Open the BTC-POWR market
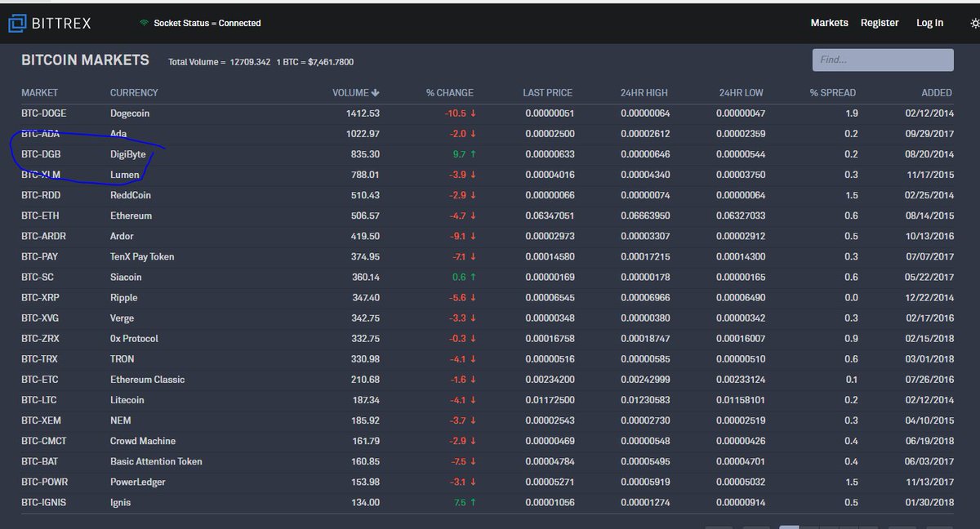The width and height of the screenshot is (980, 529). [x=46, y=482]
